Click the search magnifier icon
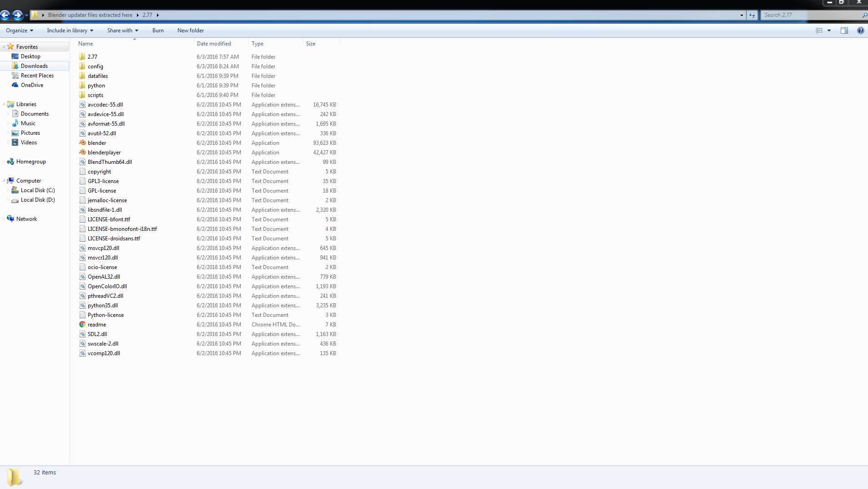Viewport: 868px width, 489px height. [x=864, y=15]
